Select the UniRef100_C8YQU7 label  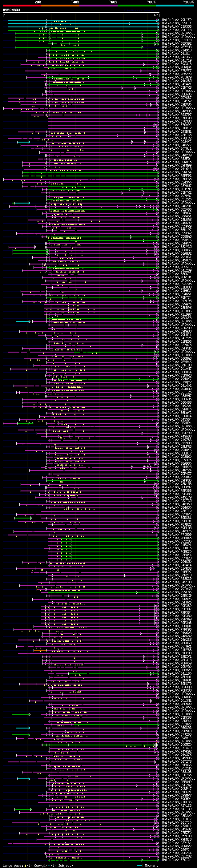click(x=177, y=186)
